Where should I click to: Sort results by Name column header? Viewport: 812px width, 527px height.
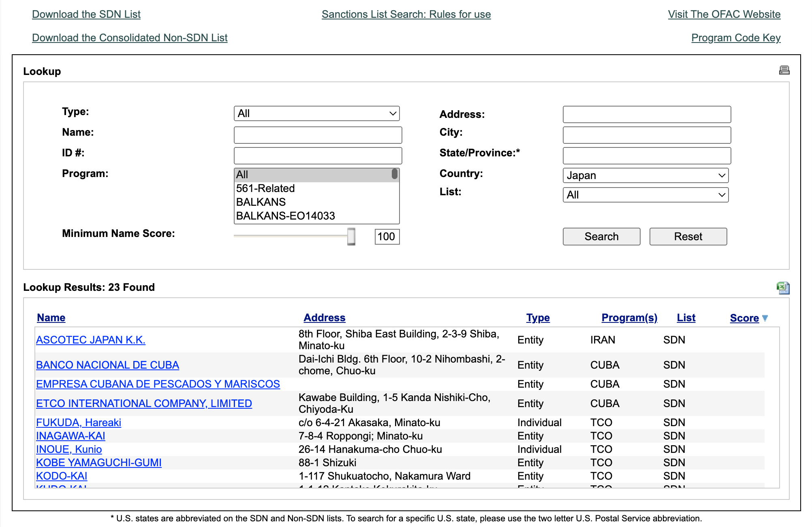[x=51, y=318]
